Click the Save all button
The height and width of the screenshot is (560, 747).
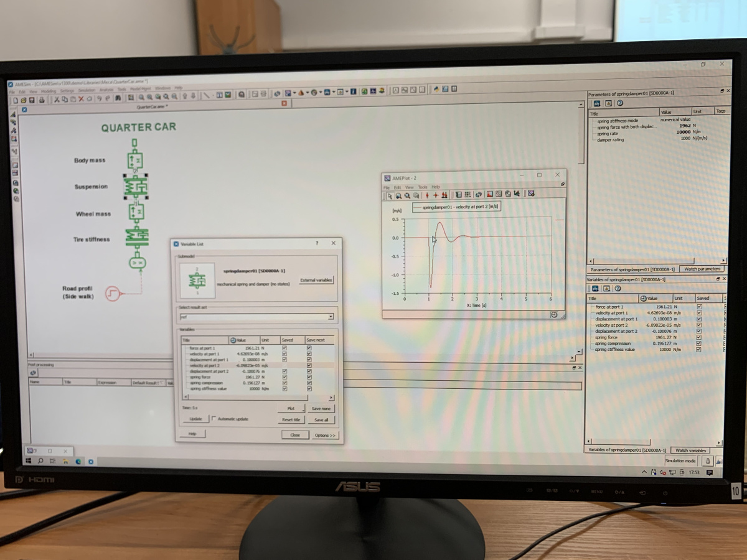tap(321, 420)
